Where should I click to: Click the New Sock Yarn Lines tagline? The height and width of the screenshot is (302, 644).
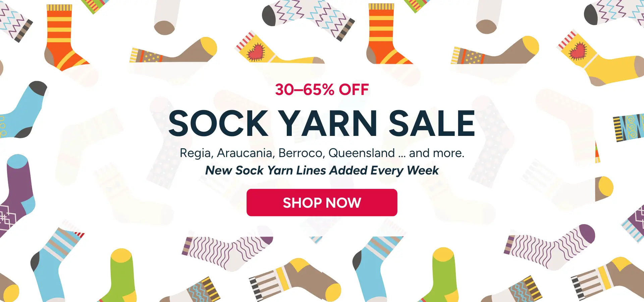[x=322, y=170]
